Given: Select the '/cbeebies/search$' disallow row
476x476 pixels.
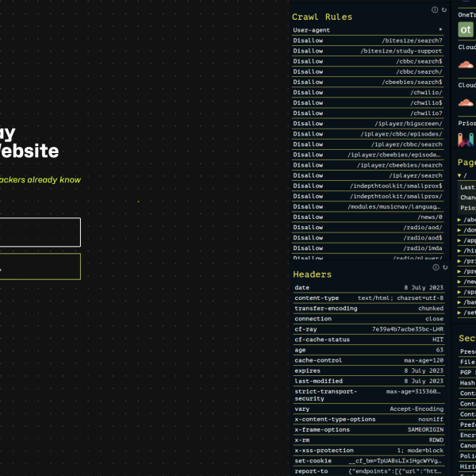Looking at the screenshot, I should 367,82.
